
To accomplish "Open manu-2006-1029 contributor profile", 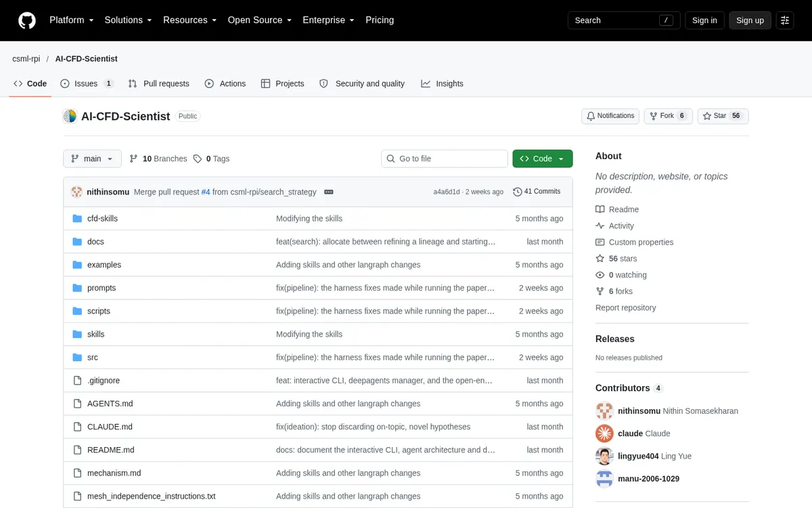I will coord(649,479).
